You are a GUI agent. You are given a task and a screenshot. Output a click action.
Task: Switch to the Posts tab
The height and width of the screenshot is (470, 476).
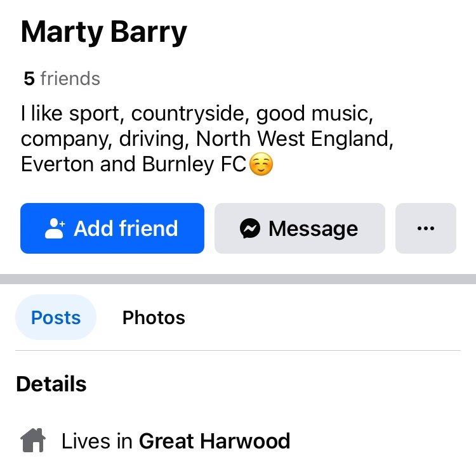point(56,317)
